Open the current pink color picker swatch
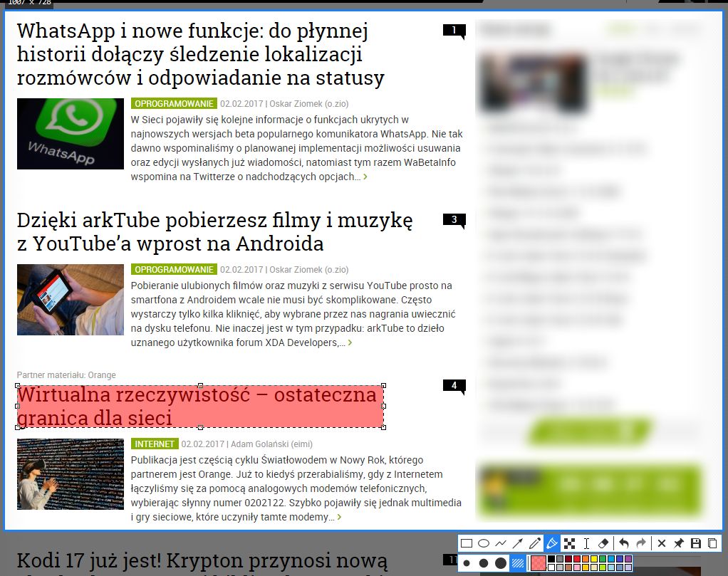Screen dimensions: 728x576 pos(539,563)
